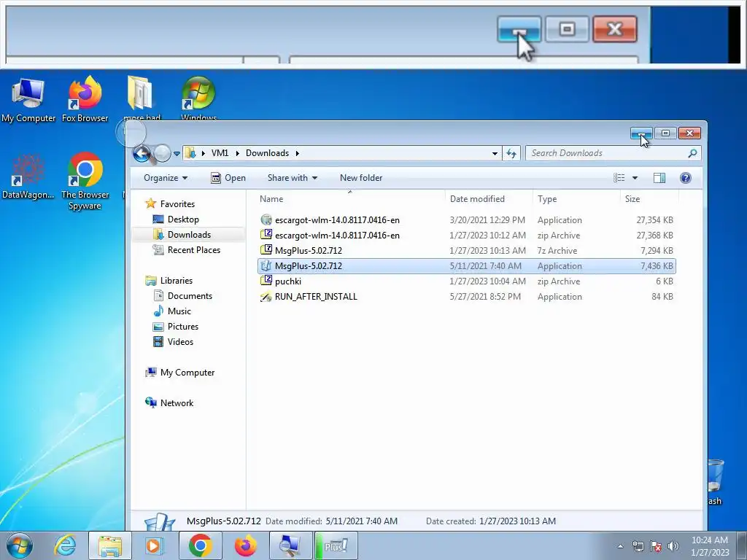This screenshot has height=560, width=747.
Task: Select the escargot-wlm Application file
Action: [466, 220]
